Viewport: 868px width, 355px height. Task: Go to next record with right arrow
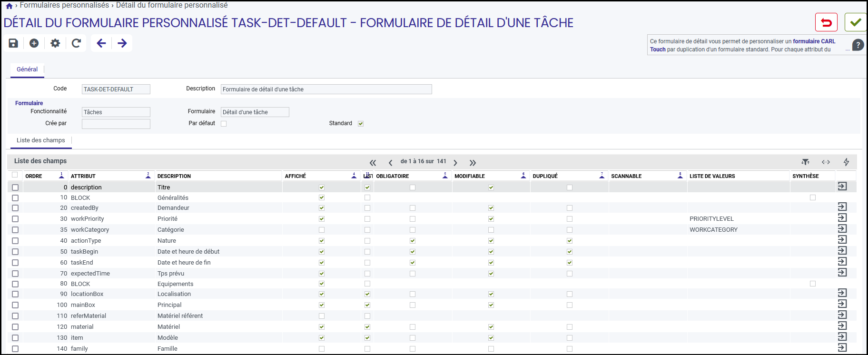tap(122, 43)
